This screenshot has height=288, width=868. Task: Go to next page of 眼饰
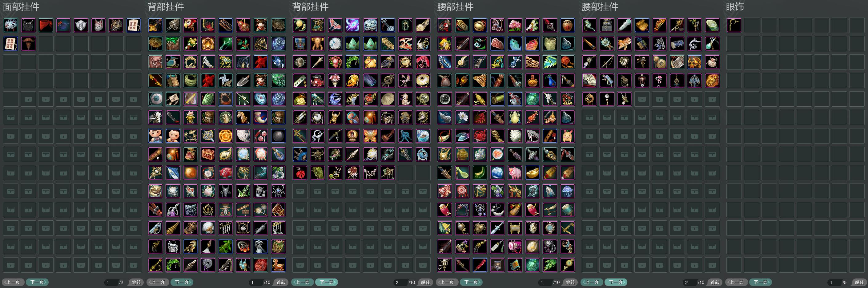[761, 282]
